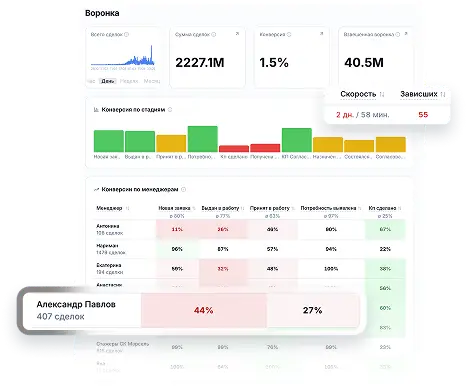Click Екатерина's Выдан в работу red cell

[223, 269]
